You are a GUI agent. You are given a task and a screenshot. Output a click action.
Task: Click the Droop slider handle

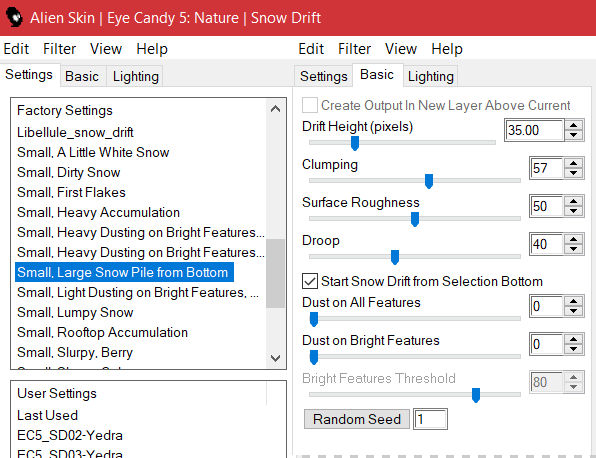pos(395,257)
